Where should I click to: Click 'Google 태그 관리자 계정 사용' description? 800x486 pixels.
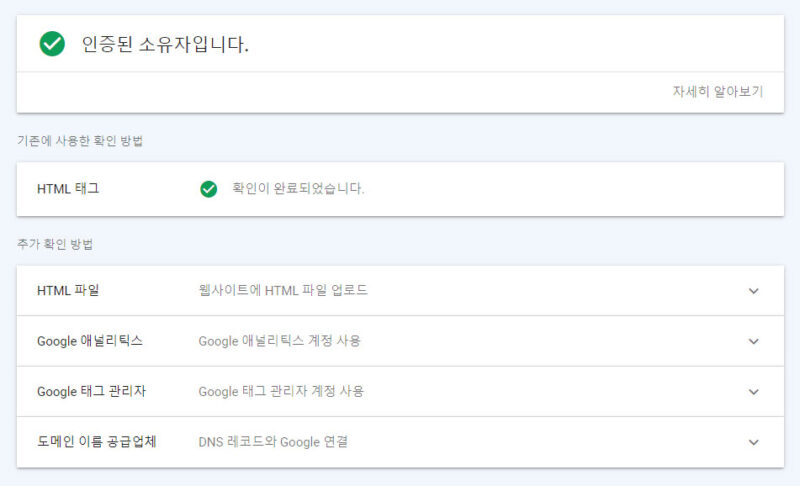pyautogui.click(x=281, y=391)
